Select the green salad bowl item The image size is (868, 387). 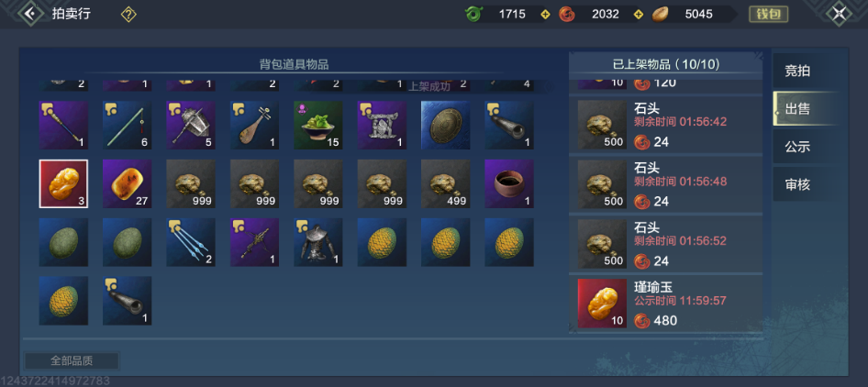(318, 125)
